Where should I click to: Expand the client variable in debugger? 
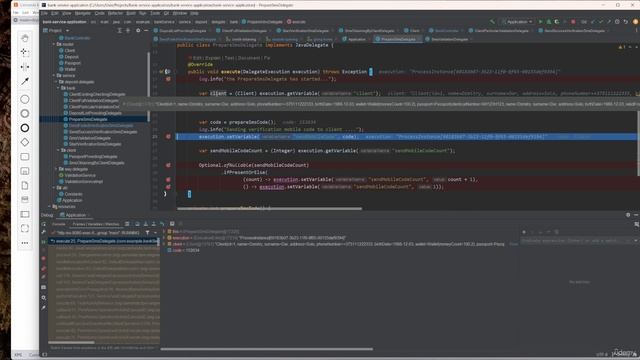click(164, 244)
